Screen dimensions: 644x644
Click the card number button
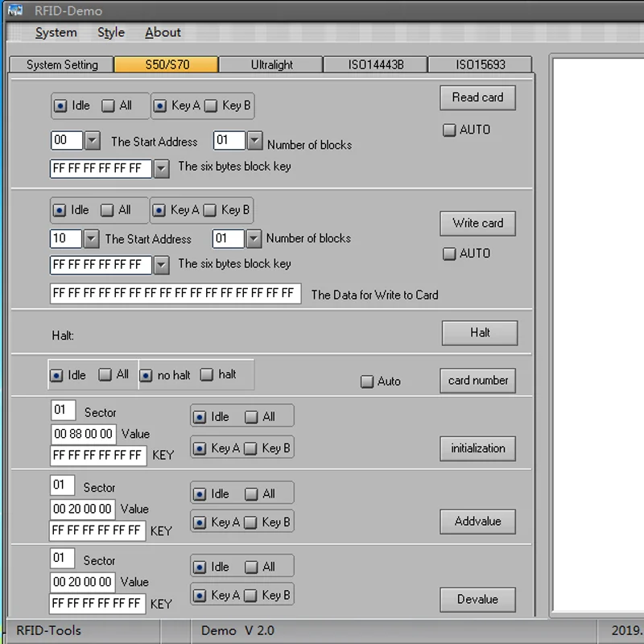click(477, 381)
